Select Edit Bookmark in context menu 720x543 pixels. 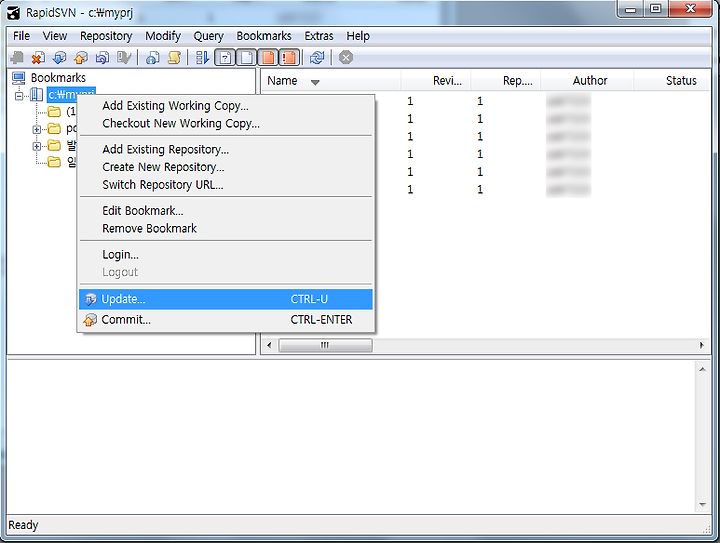pos(225,211)
